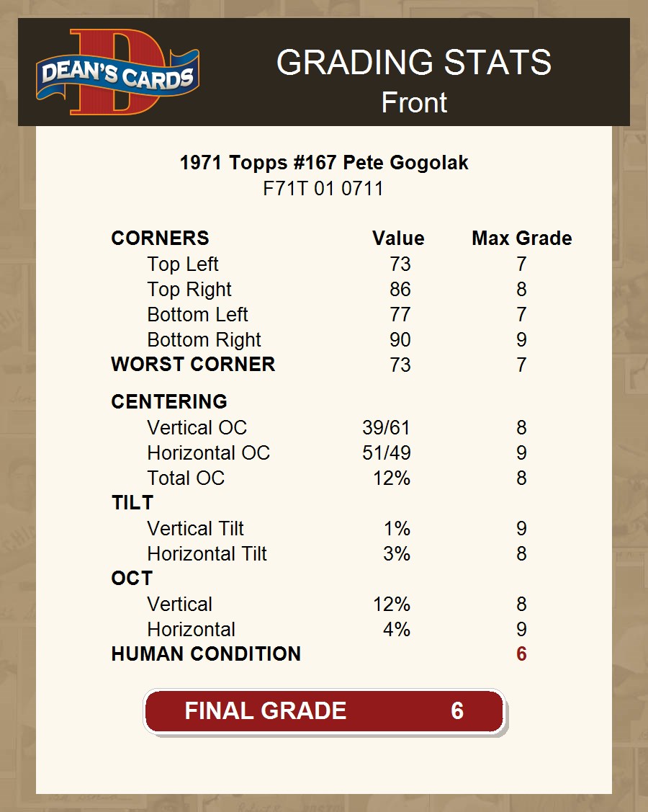The image size is (648, 812).
Task: Click the Top Right corner value 86
Action: 400,290
